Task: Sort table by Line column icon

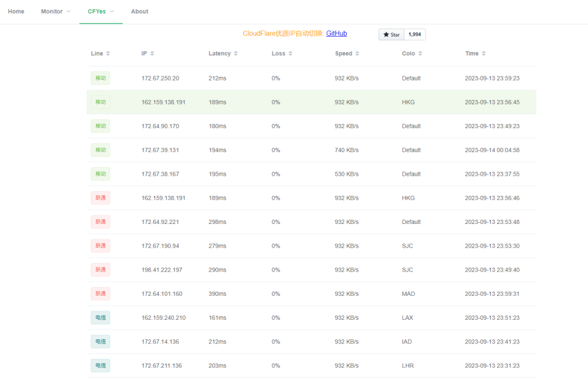Action: 108,53
